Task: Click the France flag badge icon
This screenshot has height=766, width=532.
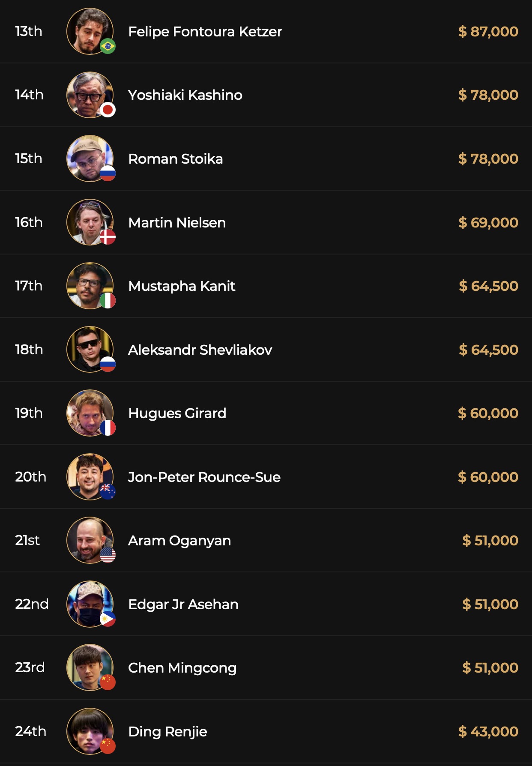Action: [108, 428]
